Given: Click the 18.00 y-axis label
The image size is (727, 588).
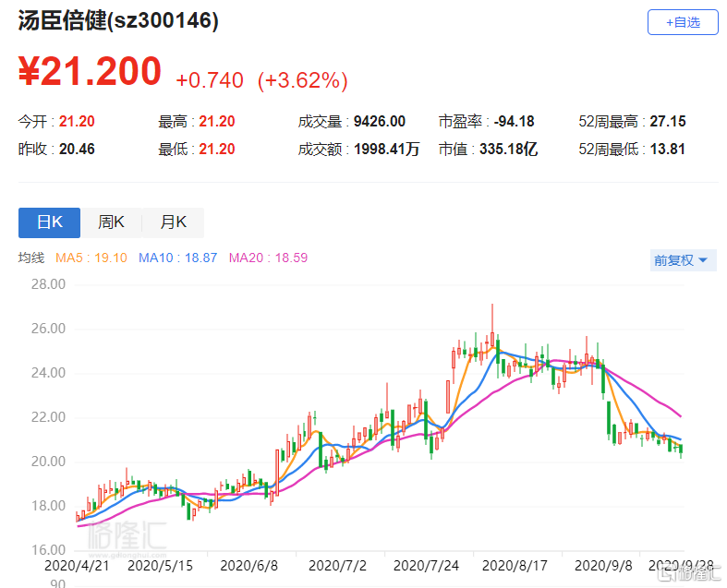Looking at the screenshot, I should [x=48, y=506].
